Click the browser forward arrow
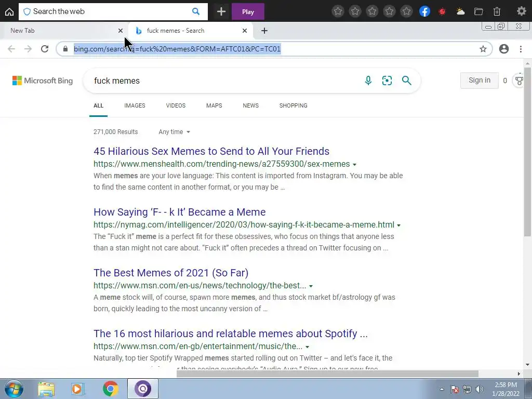The image size is (532, 399). 28,49
